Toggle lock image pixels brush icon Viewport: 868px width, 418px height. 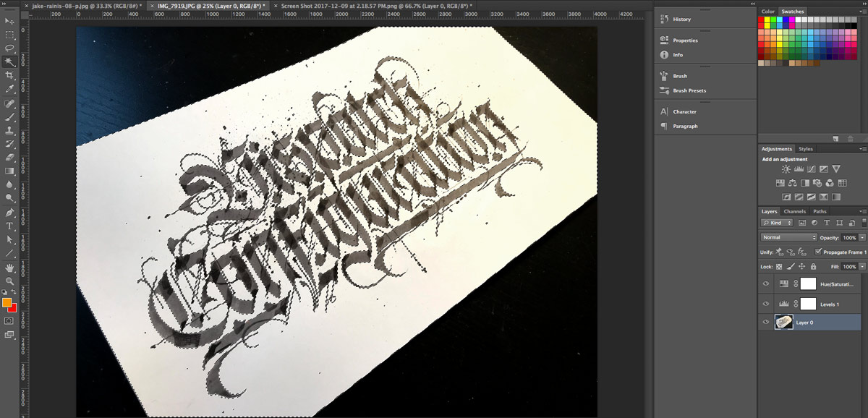[x=791, y=267]
